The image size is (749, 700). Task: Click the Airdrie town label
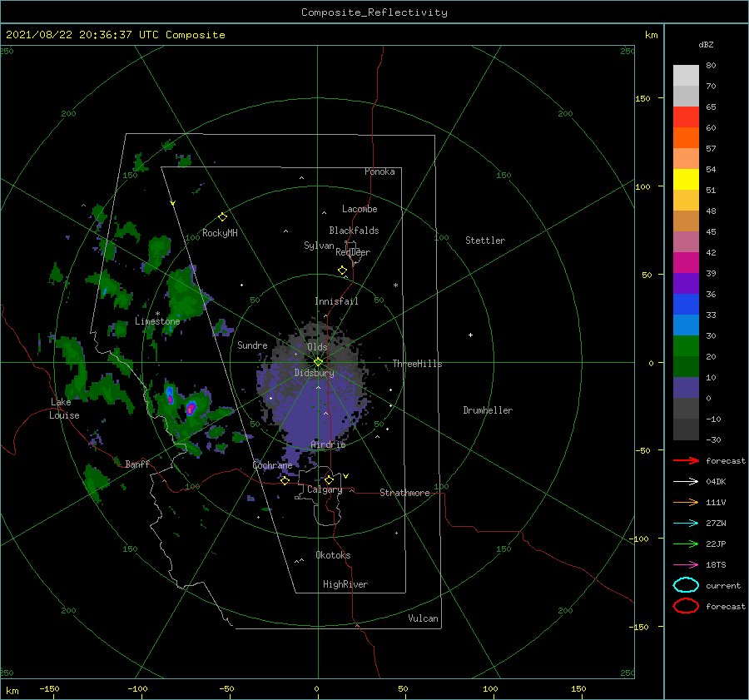tap(328, 444)
